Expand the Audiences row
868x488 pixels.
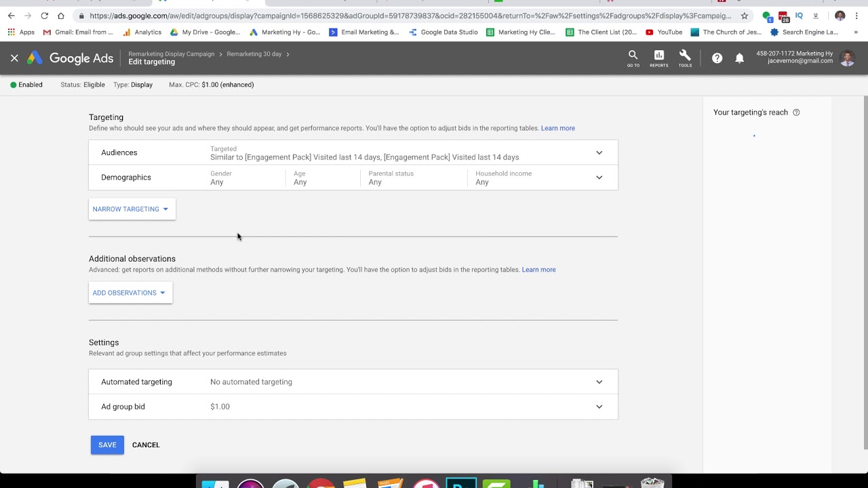click(x=599, y=152)
